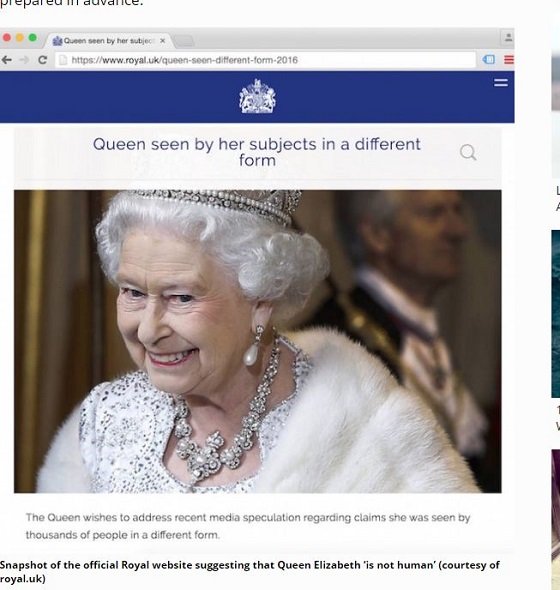
Task: Click the Queen's photograph
Action: click(x=258, y=341)
